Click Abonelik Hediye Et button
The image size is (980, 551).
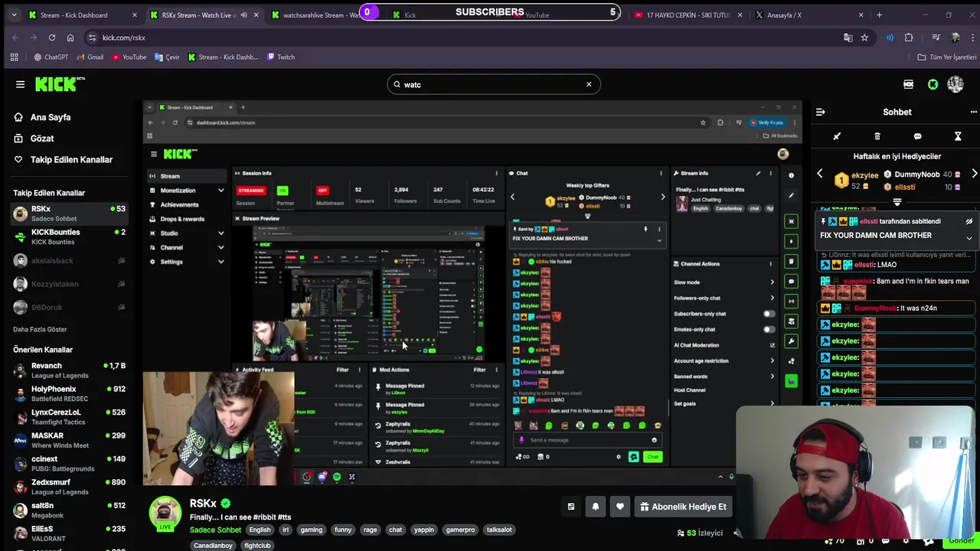[683, 507]
